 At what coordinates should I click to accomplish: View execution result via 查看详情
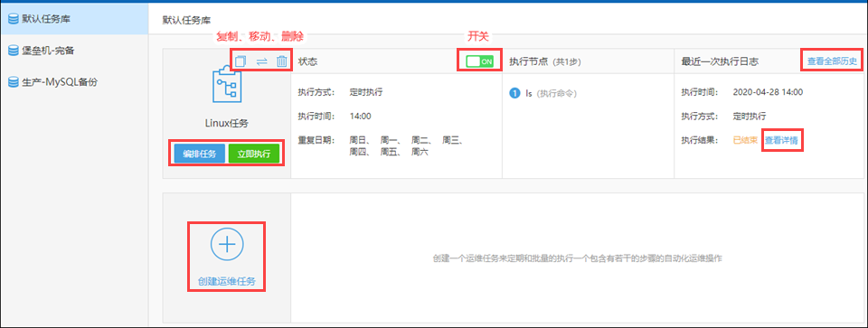[781, 140]
